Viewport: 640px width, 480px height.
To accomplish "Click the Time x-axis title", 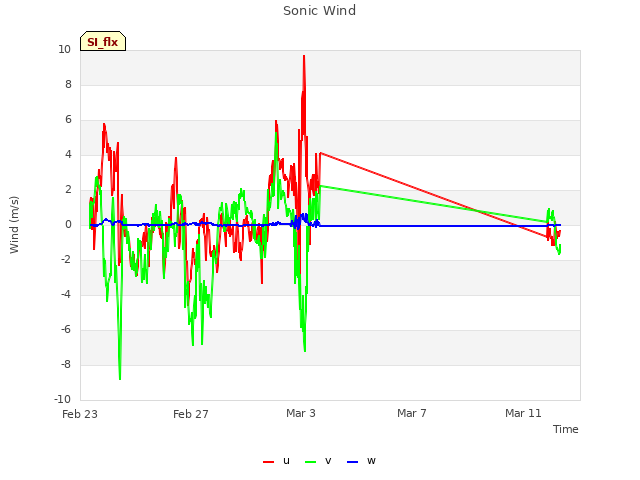I will point(566,429).
